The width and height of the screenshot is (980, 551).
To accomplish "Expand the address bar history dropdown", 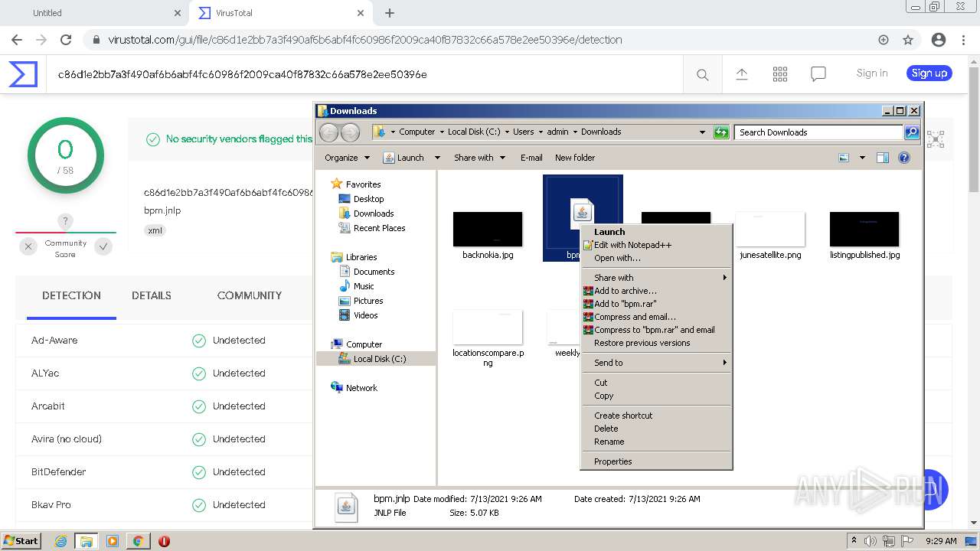I will point(702,132).
